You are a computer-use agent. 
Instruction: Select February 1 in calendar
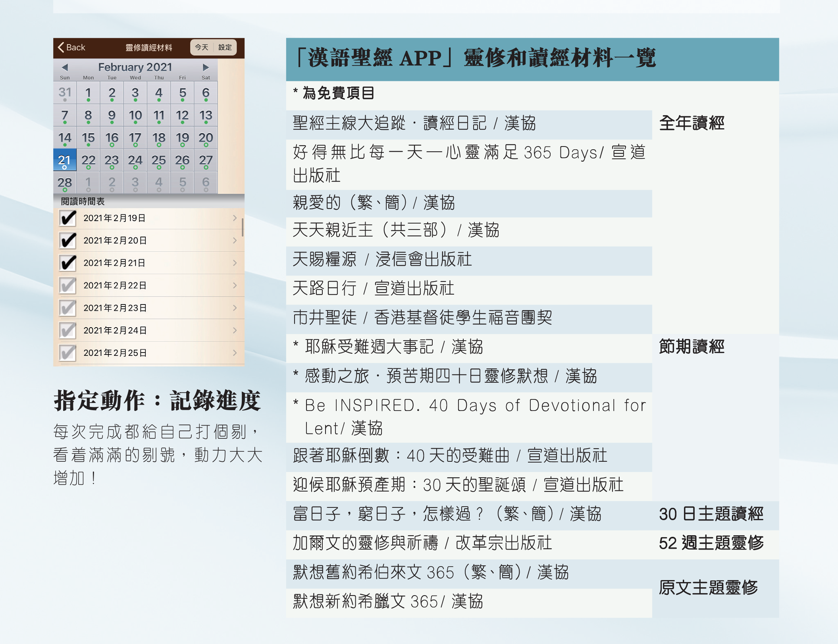point(88,93)
